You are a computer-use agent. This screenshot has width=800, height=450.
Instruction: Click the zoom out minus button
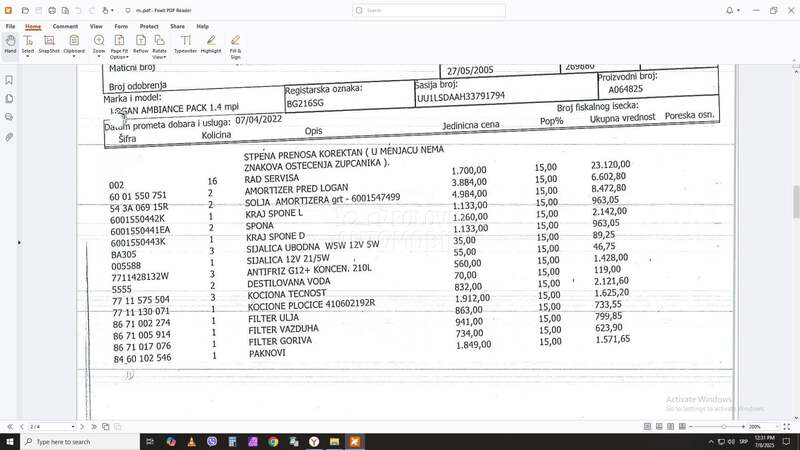[691, 427]
